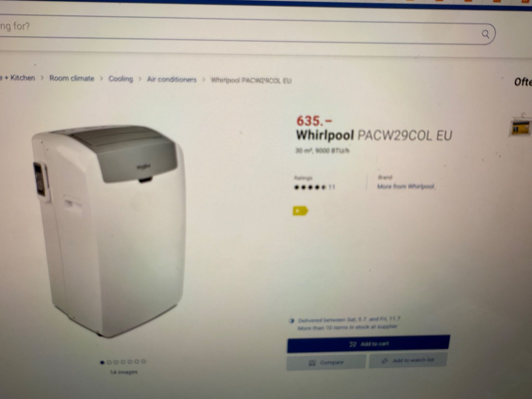
Task: Open the Cooling breadcrumb link
Action: tap(121, 79)
